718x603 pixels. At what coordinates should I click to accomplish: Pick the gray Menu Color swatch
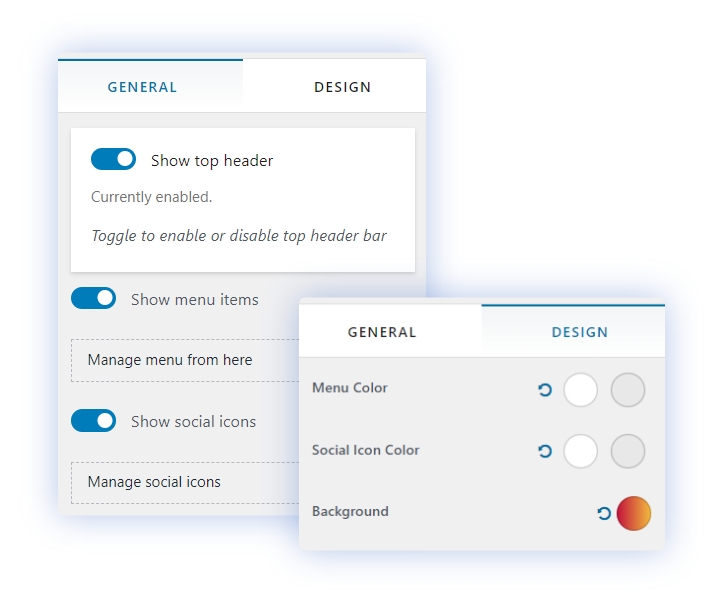628,390
